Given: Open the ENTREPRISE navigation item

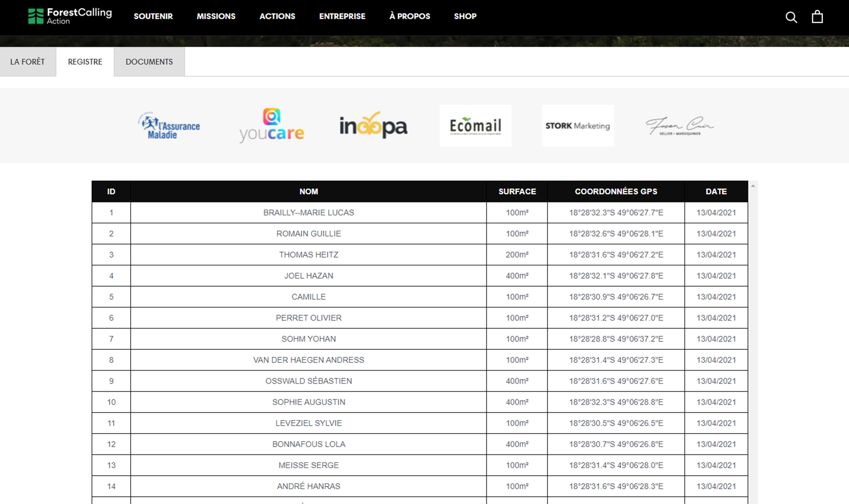Looking at the screenshot, I should [342, 16].
